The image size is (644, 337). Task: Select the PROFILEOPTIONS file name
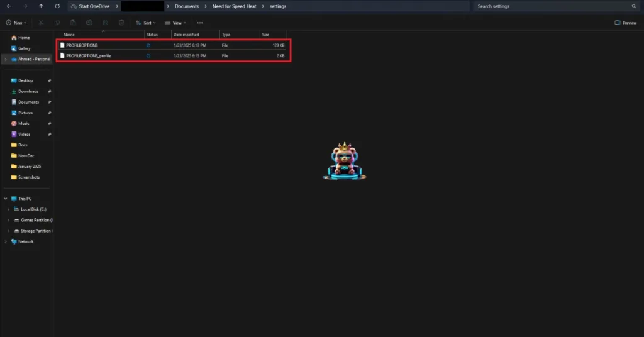[82, 45]
